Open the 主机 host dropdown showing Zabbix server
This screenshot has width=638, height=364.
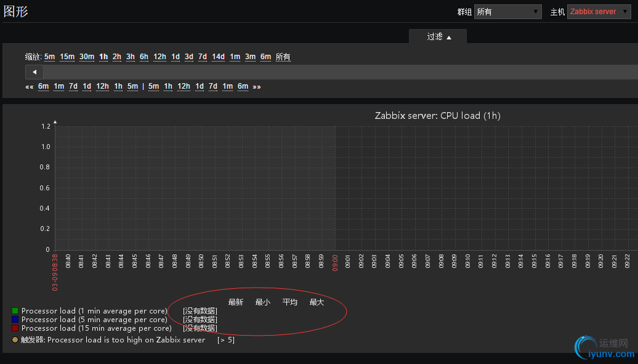point(599,12)
